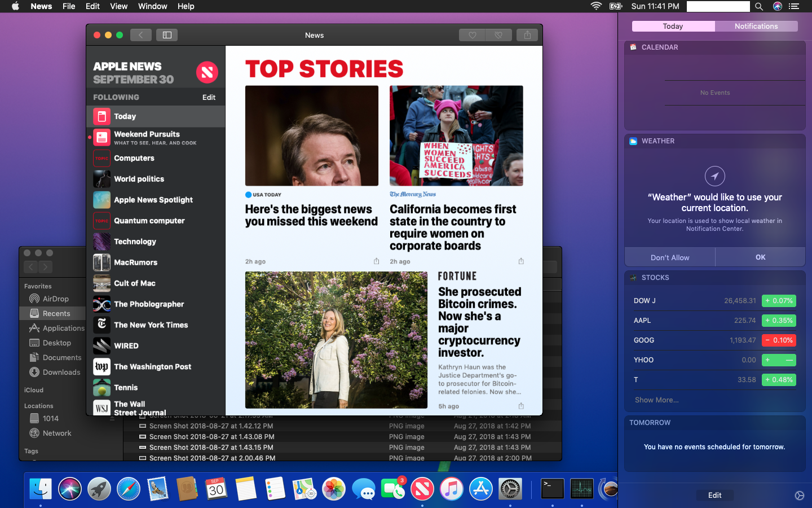
Task: Open the Help menu
Action: (186, 6)
